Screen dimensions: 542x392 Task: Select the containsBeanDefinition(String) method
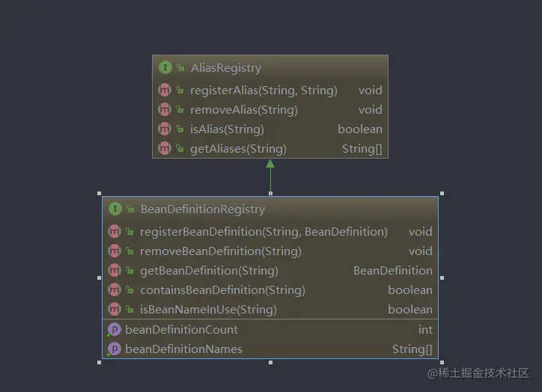(222, 290)
